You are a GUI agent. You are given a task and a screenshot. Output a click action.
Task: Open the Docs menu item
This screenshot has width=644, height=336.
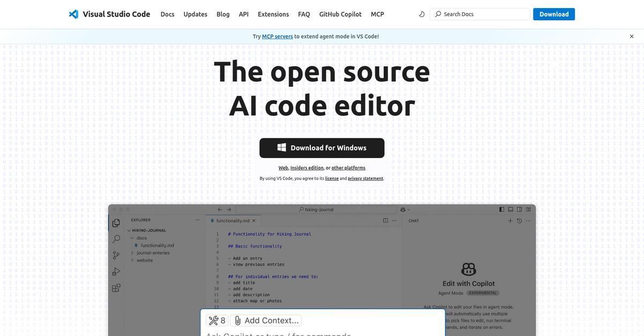(x=168, y=14)
